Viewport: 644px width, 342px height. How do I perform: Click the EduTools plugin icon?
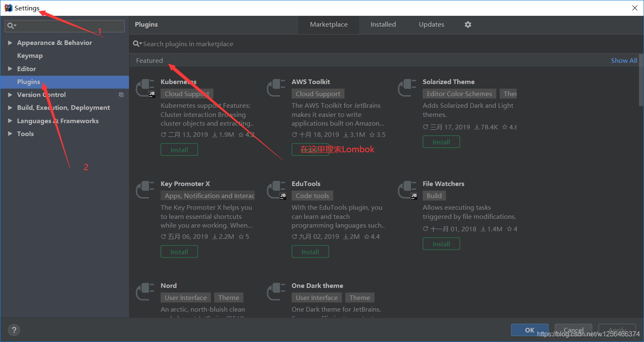point(276,190)
